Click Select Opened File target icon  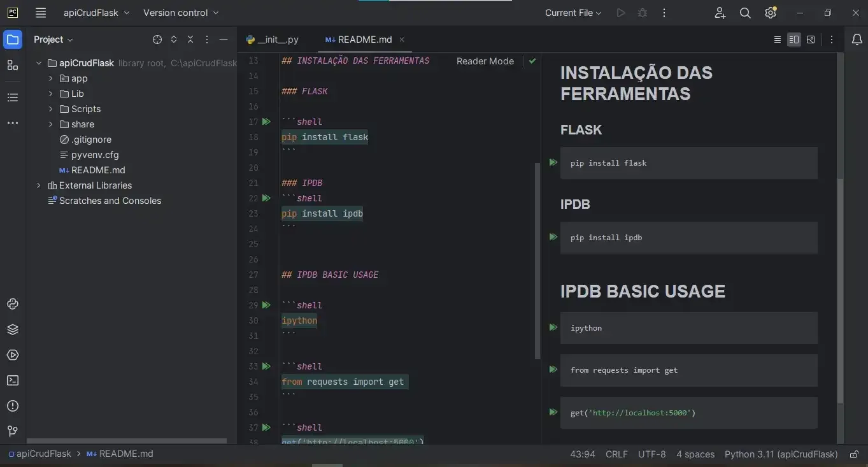click(x=157, y=40)
